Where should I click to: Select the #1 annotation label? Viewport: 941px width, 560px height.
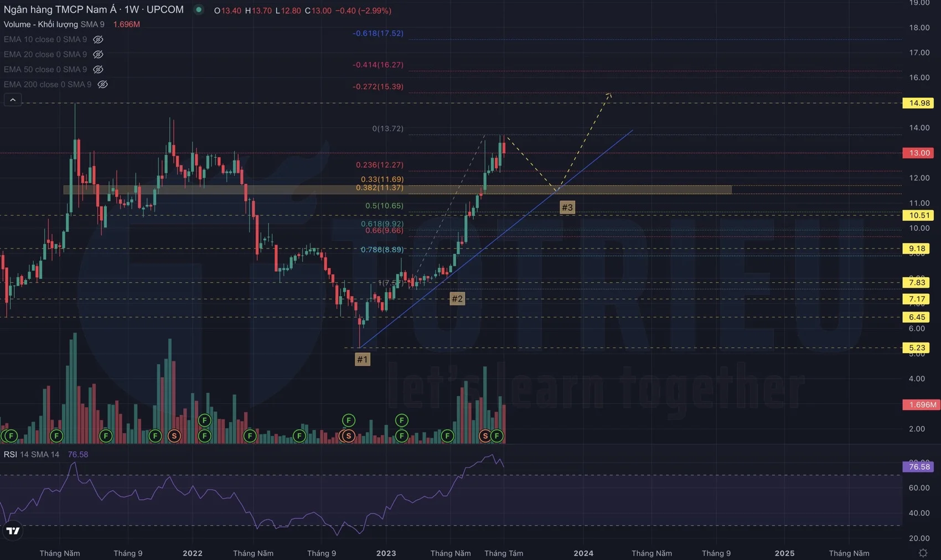point(363,359)
